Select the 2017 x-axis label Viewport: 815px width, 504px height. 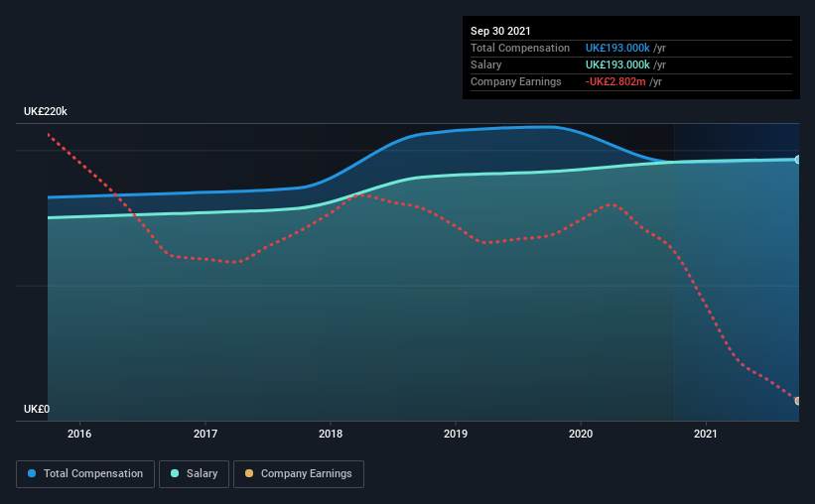tap(205, 434)
